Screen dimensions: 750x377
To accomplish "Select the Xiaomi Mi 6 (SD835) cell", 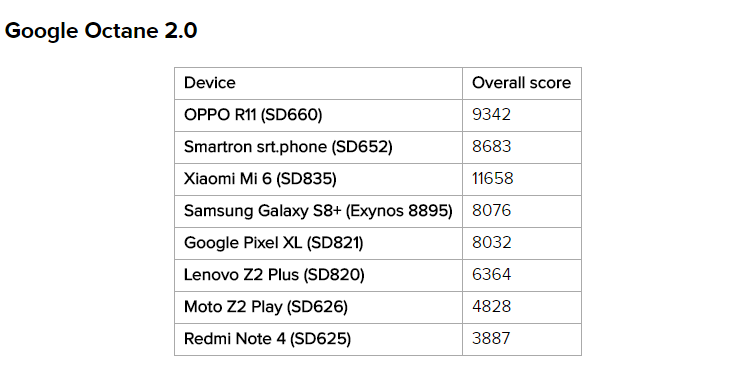I will pyautogui.click(x=319, y=179).
